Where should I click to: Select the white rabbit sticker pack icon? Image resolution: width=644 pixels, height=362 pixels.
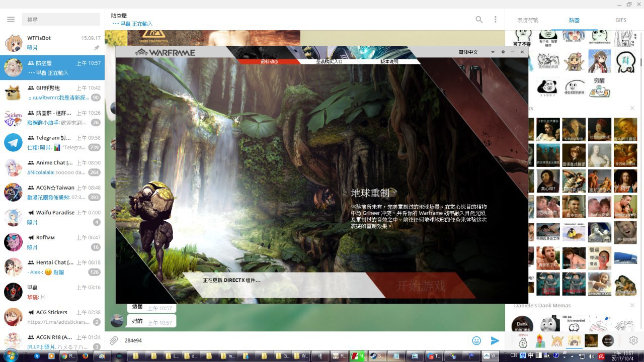click(x=523, y=341)
